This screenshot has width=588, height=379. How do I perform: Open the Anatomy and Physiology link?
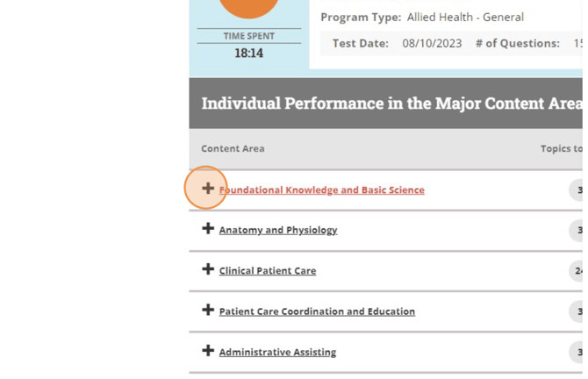click(x=277, y=230)
